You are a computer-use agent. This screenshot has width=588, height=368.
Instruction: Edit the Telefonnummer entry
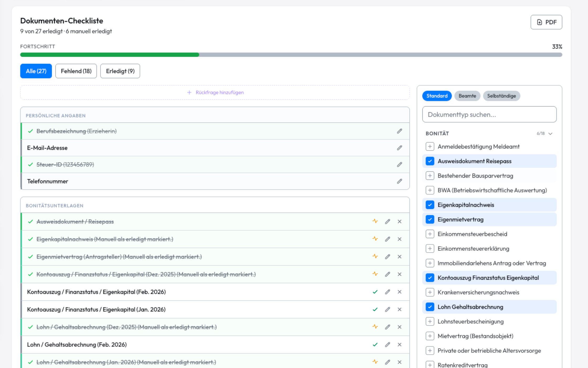coord(399,181)
